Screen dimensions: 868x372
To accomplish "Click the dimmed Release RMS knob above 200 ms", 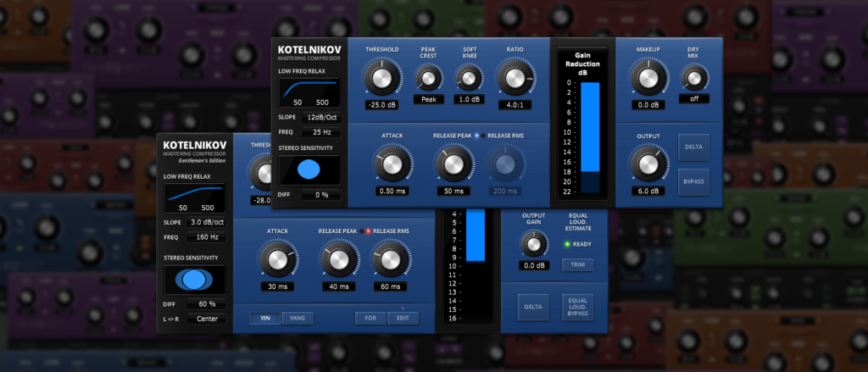I will tap(504, 164).
